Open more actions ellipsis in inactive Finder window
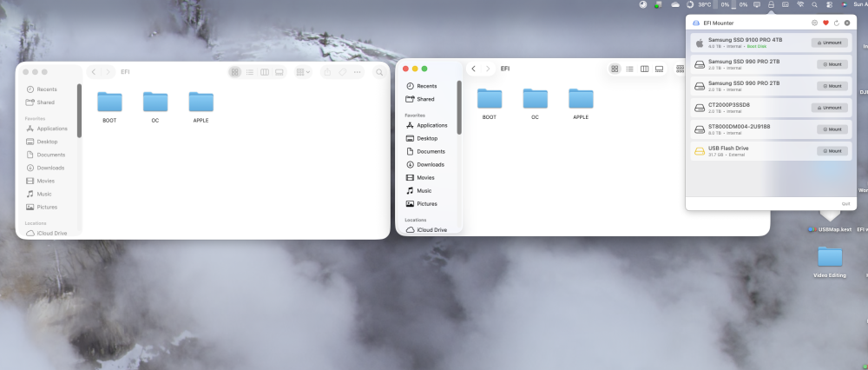The height and width of the screenshot is (370, 868). tap(358, 72)
